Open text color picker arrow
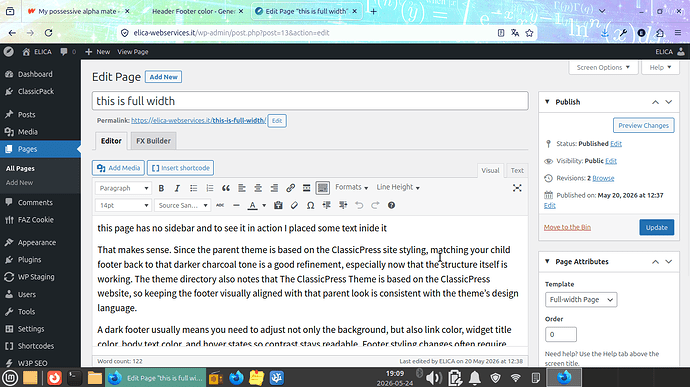690x387 pixels. tap(264, 205)
